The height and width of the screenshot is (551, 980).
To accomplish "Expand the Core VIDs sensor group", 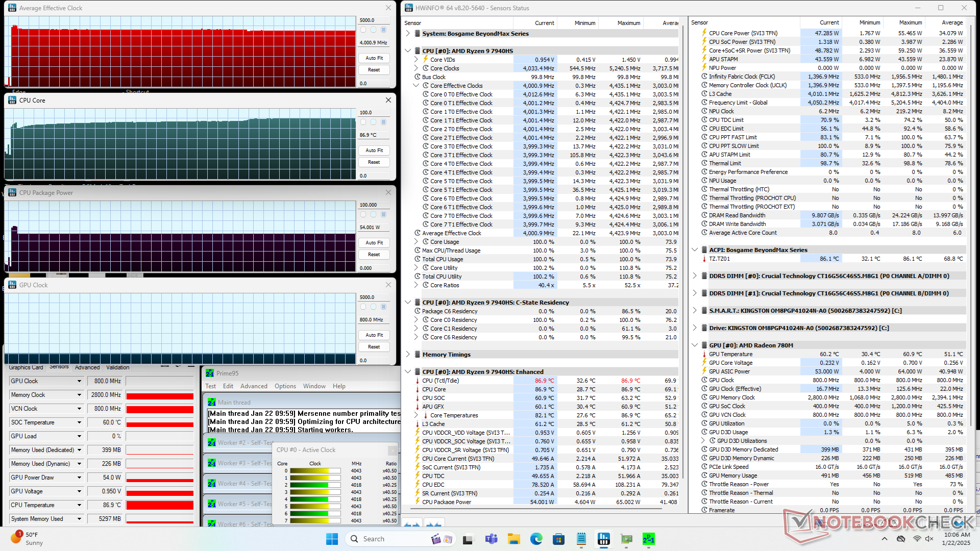I will (416, 60).
